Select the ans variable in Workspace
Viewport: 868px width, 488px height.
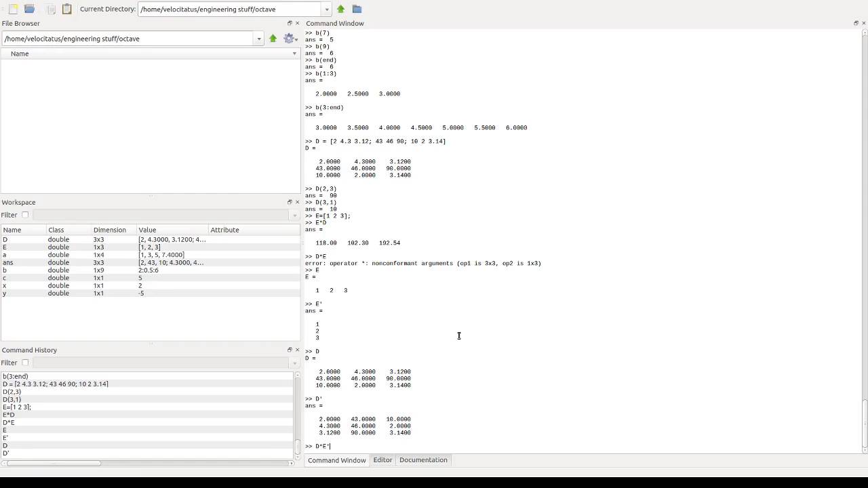coord(150,262)
